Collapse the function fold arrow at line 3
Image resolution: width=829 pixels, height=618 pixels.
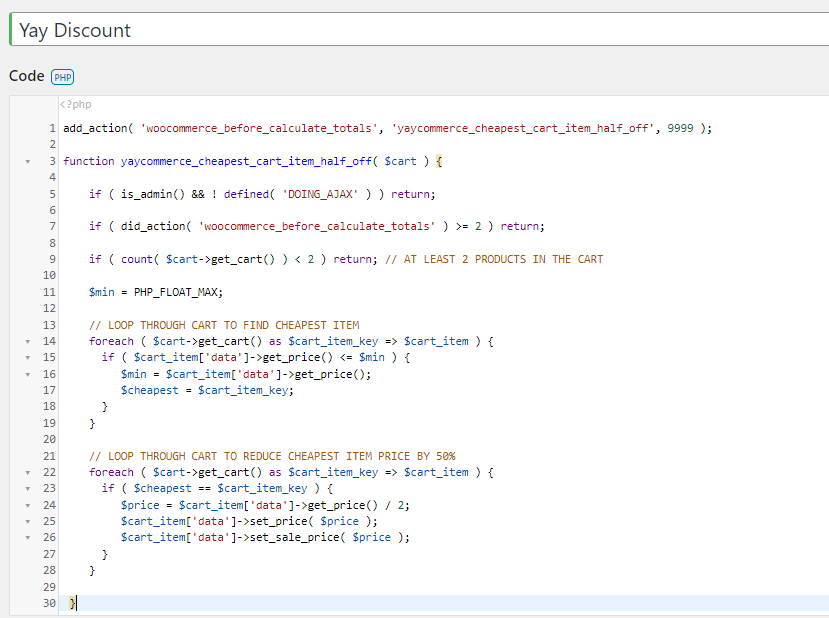(x=28, y=162)
